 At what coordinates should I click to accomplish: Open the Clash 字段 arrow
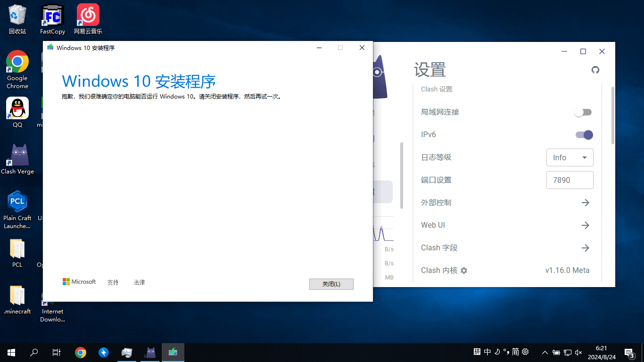(585, 248)
